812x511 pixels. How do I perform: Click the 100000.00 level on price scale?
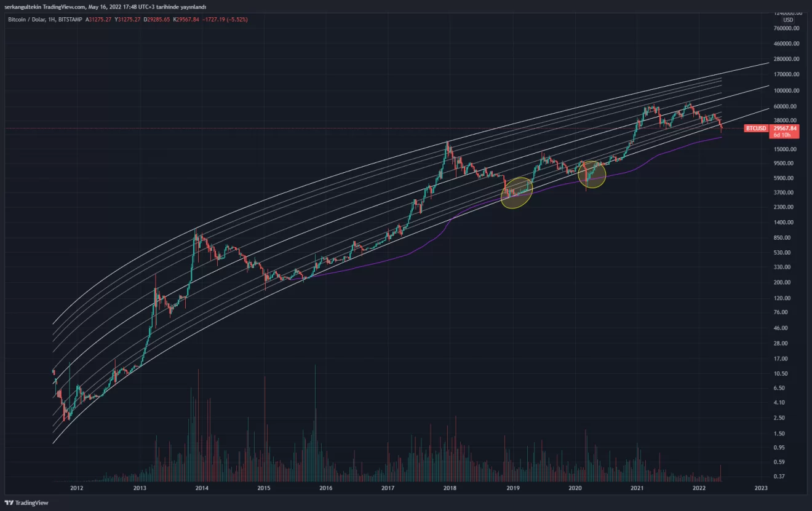point(787,90)
